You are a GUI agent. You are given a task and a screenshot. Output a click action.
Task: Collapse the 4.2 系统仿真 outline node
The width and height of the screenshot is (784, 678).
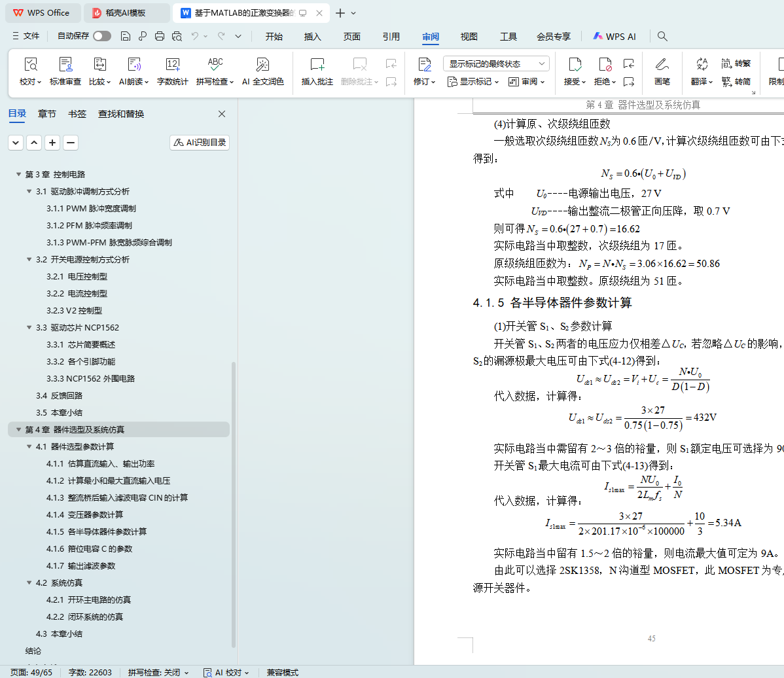point(29,583)
